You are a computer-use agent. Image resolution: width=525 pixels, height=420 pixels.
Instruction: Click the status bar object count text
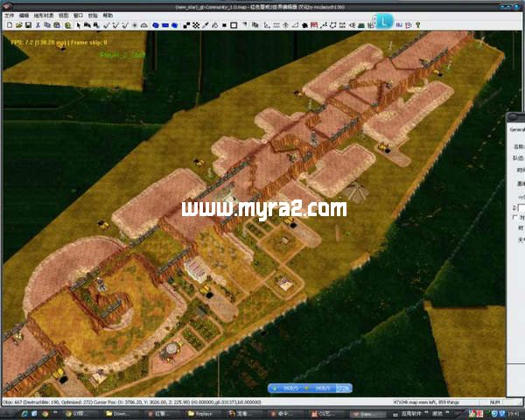pyautogui.click(x=131, y=402)
